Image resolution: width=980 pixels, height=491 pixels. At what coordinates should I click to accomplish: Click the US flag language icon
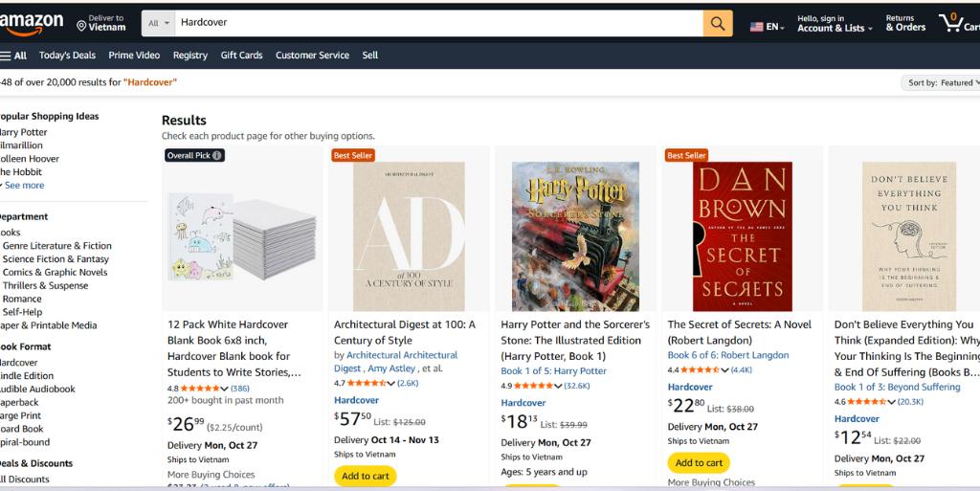tap(757, 27)
